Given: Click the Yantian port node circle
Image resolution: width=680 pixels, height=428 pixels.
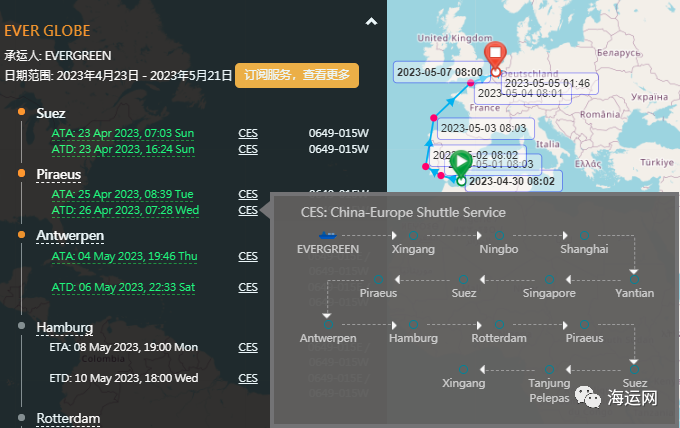Looking at the screenshot, I should pyautogui.click(x=634, y=280).
